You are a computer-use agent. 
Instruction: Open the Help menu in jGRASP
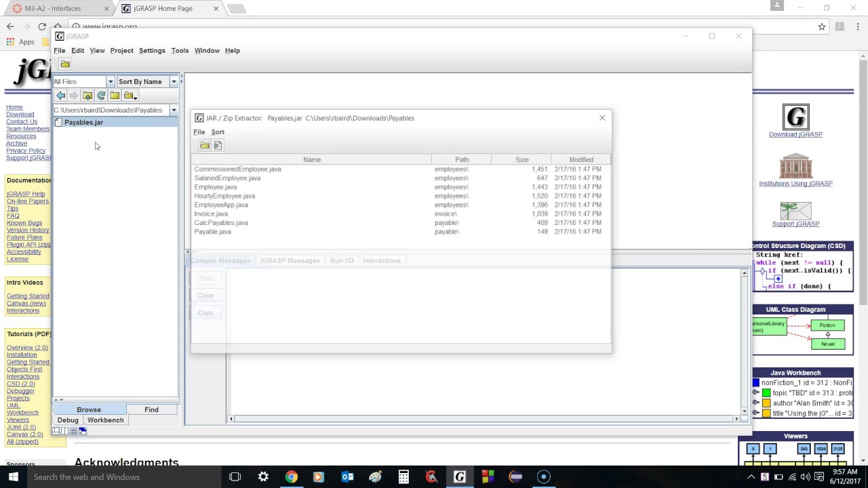point(233,51)
